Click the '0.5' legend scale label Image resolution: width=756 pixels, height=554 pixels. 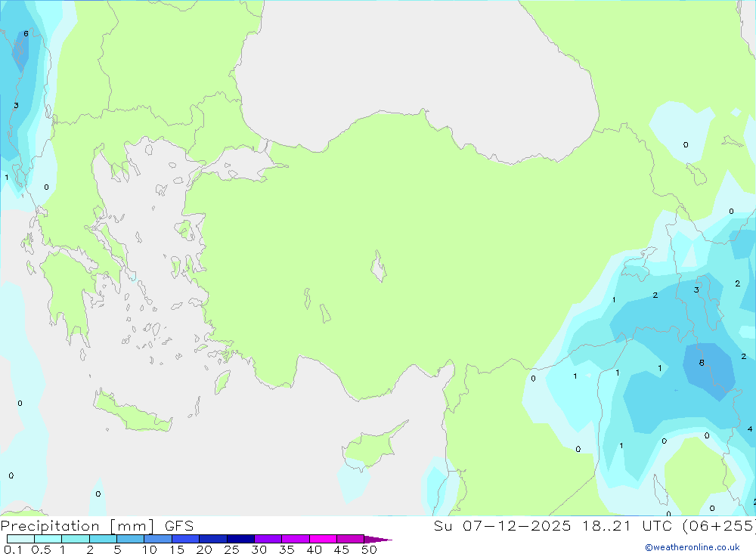pos(41,549)
